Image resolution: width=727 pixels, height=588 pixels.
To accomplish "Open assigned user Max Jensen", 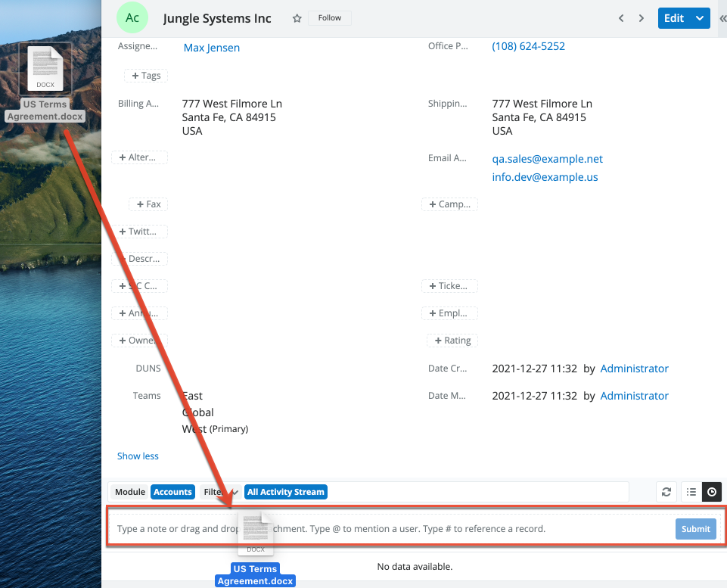I will click(211, 48).
